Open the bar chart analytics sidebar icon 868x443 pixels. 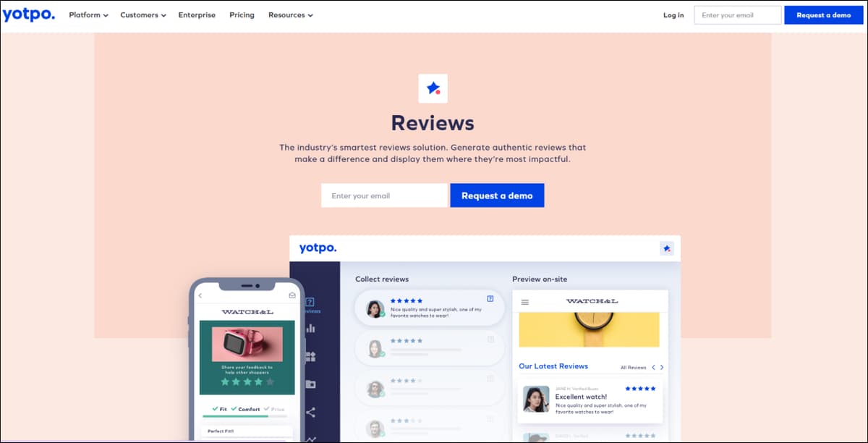click(x=311, y=328)
